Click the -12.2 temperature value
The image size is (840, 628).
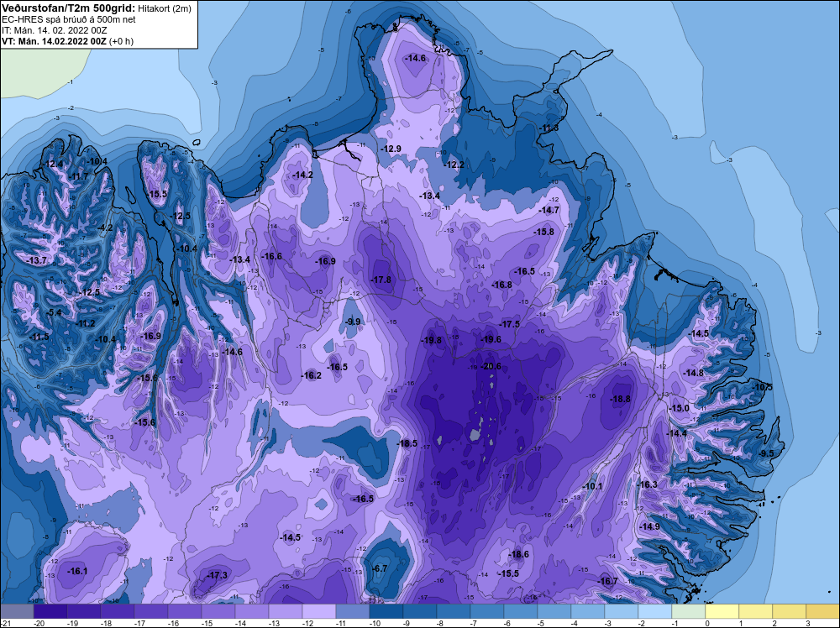[x=454, y=165]
